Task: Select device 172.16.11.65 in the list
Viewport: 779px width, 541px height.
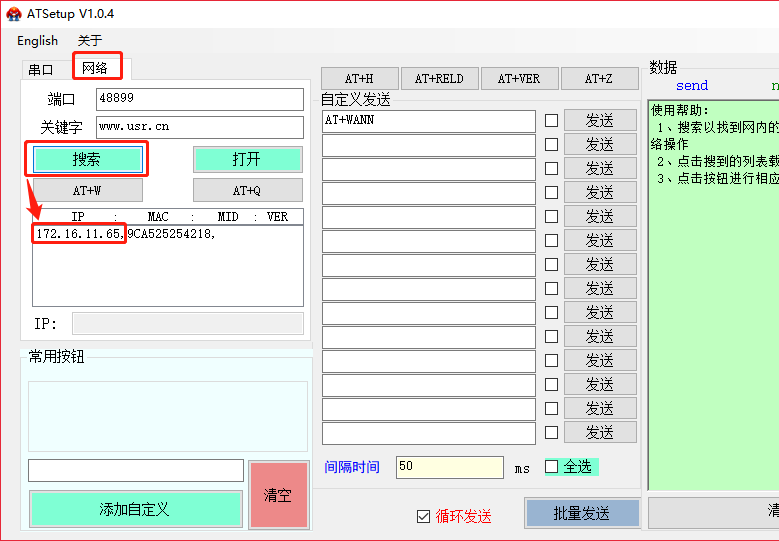Action: [x=79, y=234]
